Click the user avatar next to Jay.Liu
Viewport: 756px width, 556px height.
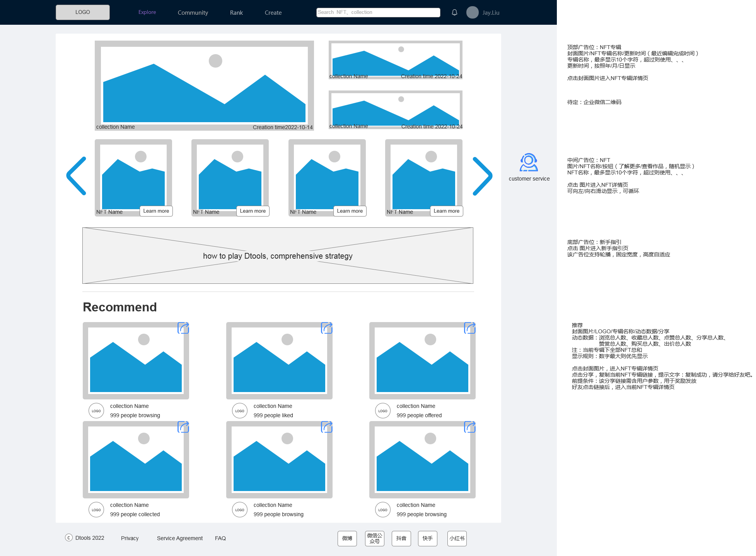472,12
